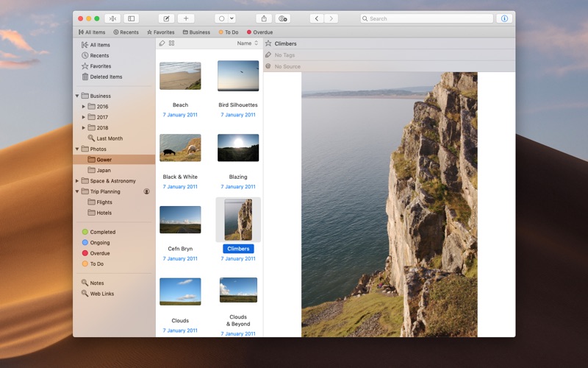Click the forward navigation arrow

tap(331, 18)
